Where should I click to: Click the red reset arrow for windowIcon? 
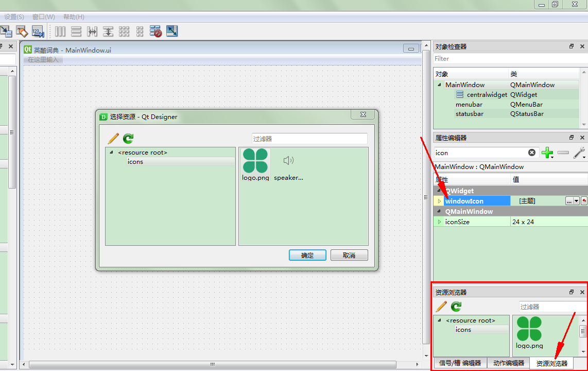tap(584, 201)
